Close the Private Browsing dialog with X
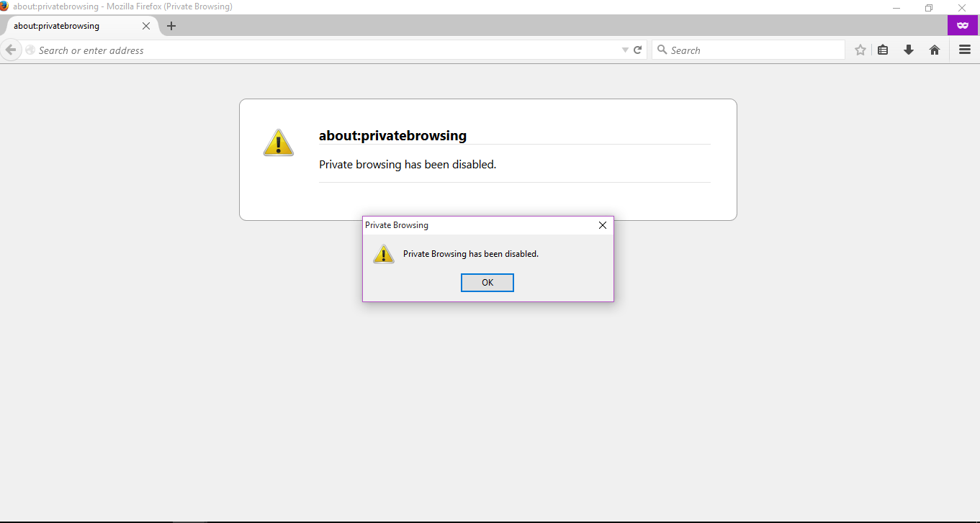The height and width of the screenshot is (523, 980). (603, 225)
